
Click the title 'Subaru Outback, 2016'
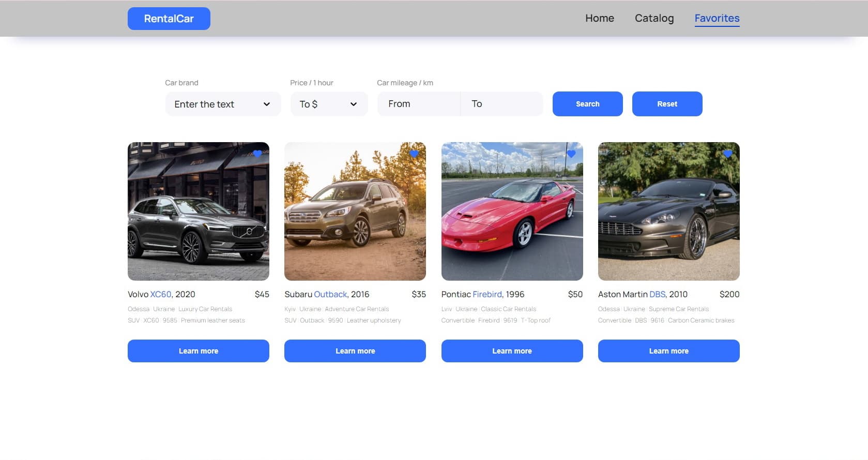327,294
